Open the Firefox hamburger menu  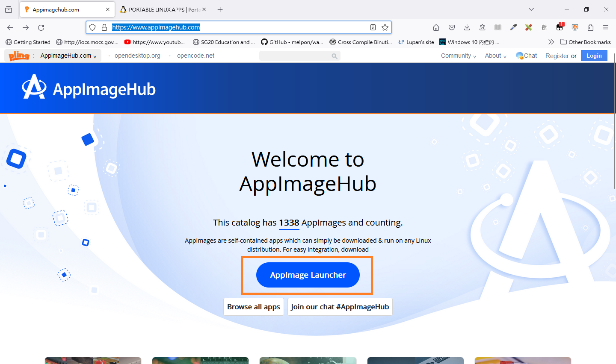606,27
